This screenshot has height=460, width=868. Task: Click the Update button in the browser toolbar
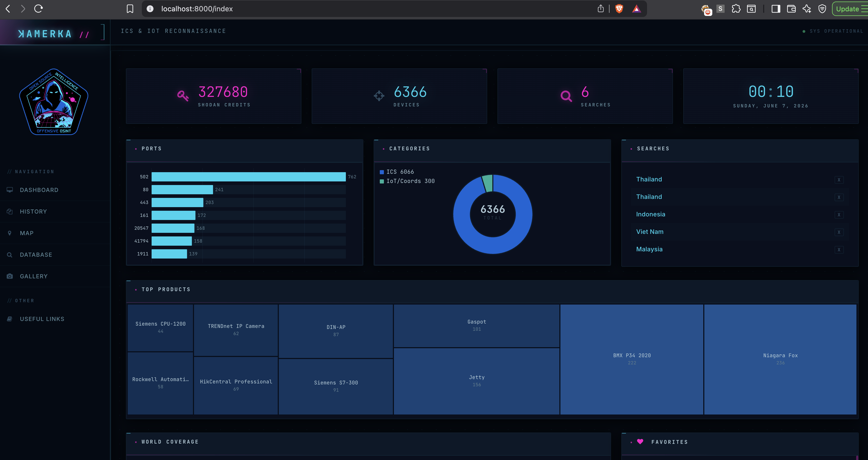pyautogui.click(x=849, y=9)
